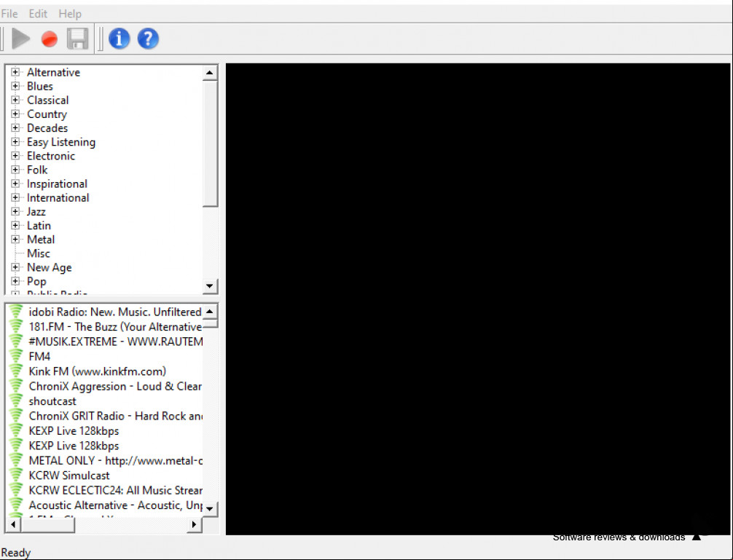Viewport: 733px width, 560px height.
Task: Click the black visualization display area
Action: coord(478,299)
